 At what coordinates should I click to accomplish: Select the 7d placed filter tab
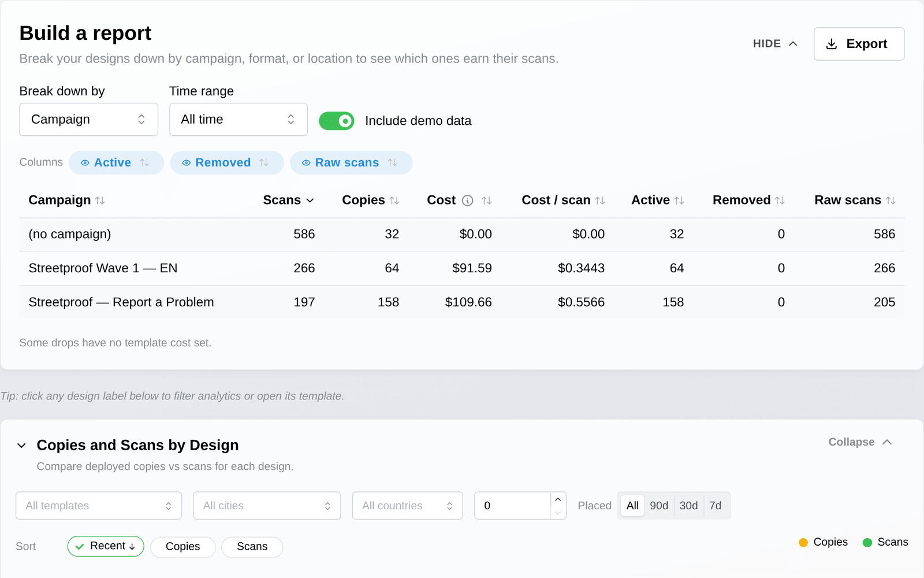[x=715, y=506]
